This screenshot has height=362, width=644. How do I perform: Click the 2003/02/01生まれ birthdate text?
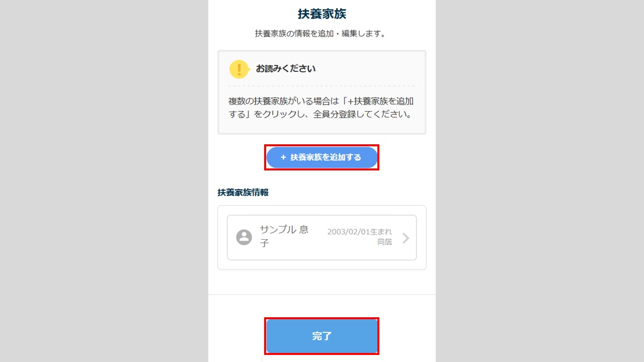(x=359, y=232)
